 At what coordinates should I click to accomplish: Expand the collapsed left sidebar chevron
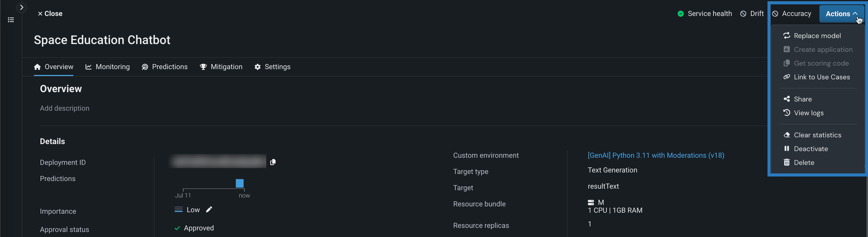22,7
